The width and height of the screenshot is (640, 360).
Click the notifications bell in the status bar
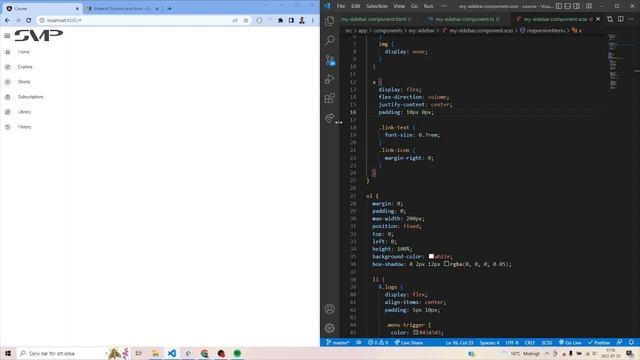pos(631,342)
